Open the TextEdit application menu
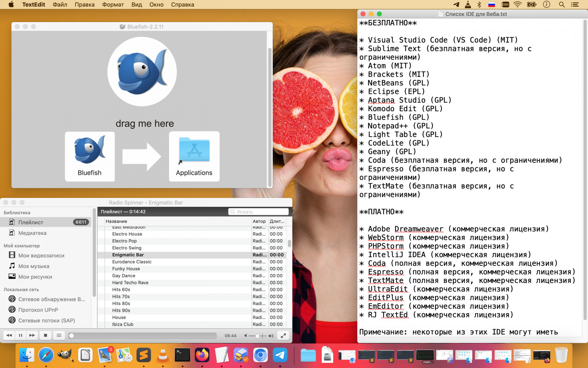588x368 pixels. tap(33, 4)
